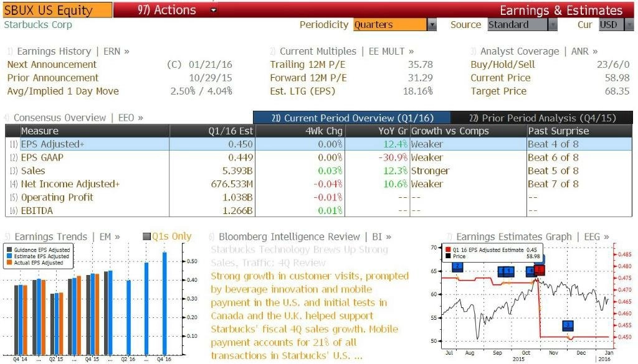Expand the arrow beside Actions

point(214,10)
